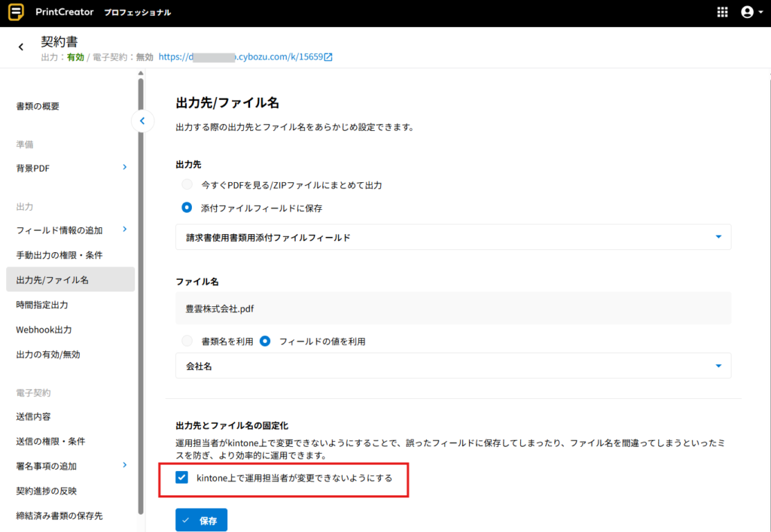Click the 豊雲株式会社.pdf file name field

click(453, 309)
